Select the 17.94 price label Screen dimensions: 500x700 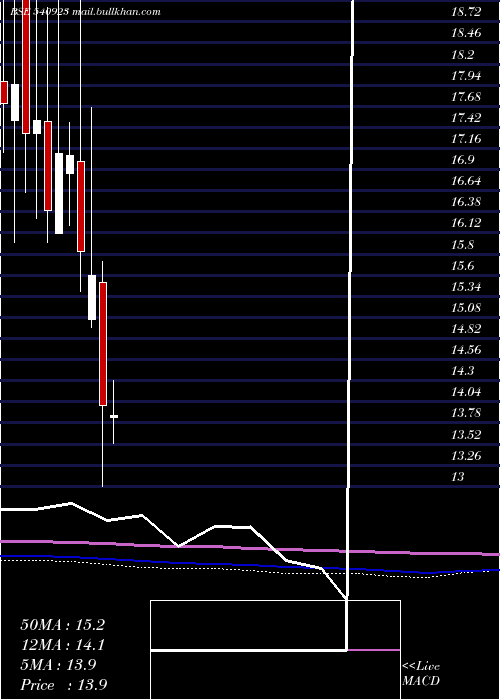(x=466, y=75)
